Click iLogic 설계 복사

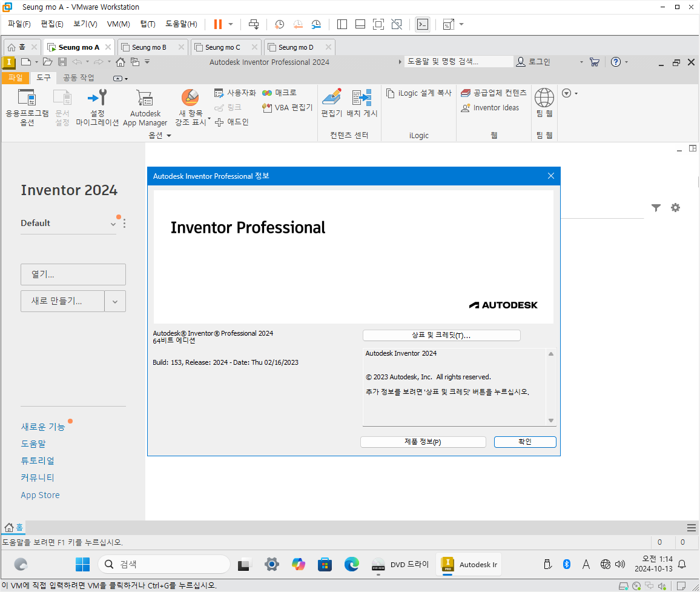click(419, 93)
